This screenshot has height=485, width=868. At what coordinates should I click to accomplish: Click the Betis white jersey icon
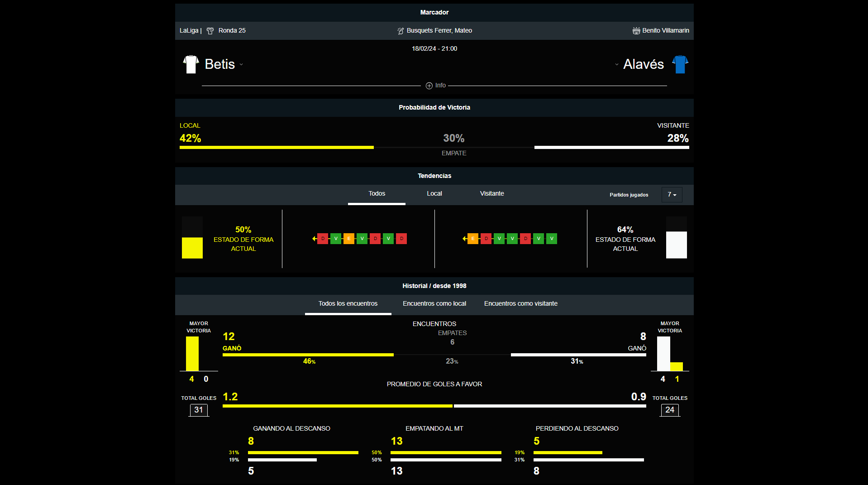pyautogui.click(x=191, y=64)
